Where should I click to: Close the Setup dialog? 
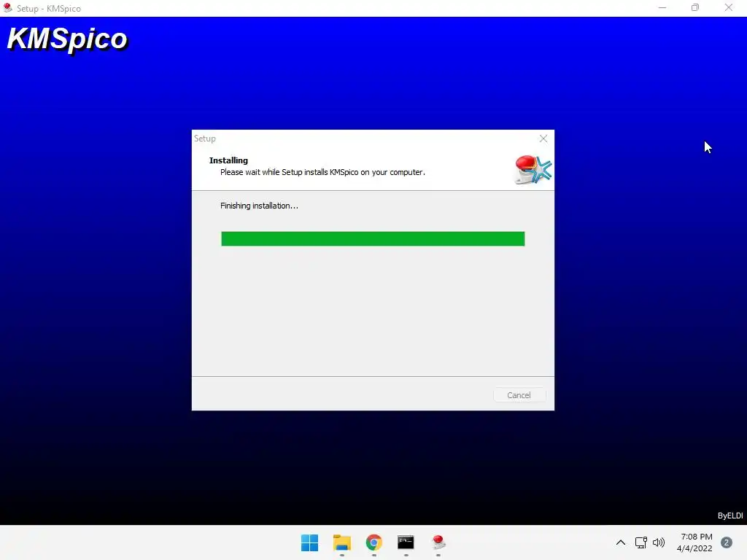point(543,139)
